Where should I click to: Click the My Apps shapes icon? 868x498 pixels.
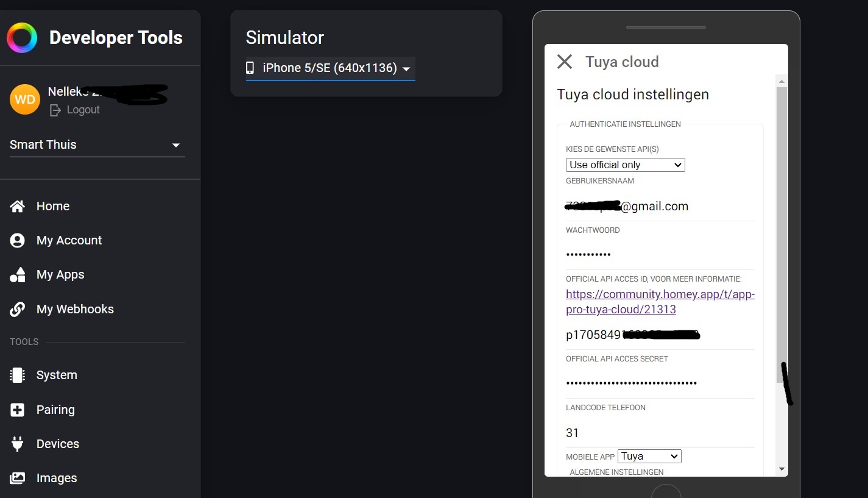[18, 275]
